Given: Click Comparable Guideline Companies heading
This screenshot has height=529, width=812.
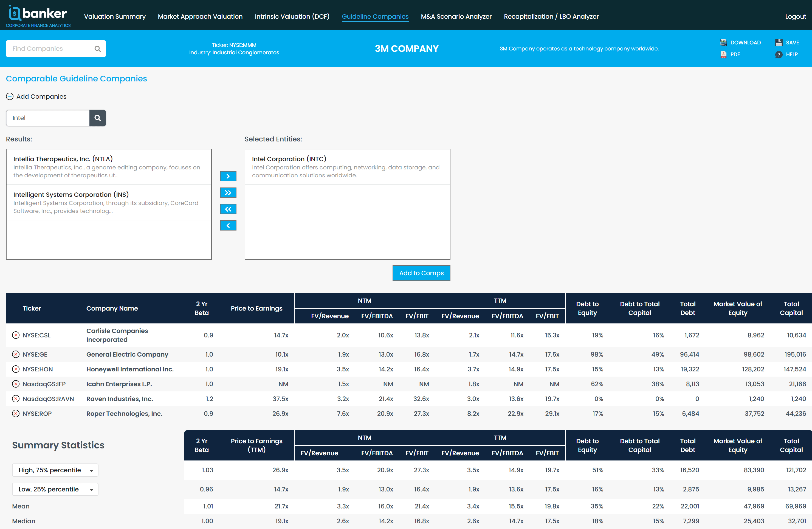Looking at the screenshot, I should tap(77, 79).
